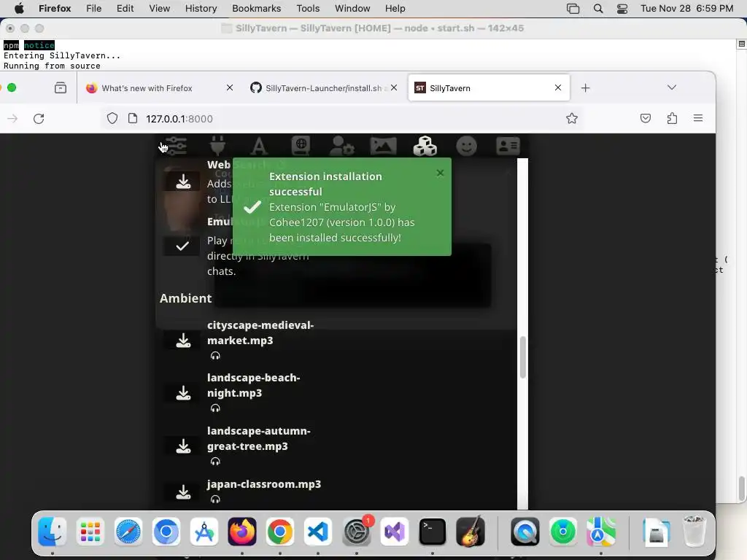The image size is (747, 560).
Task: Open GarageBand from the Dock
Action: point(471,532)
